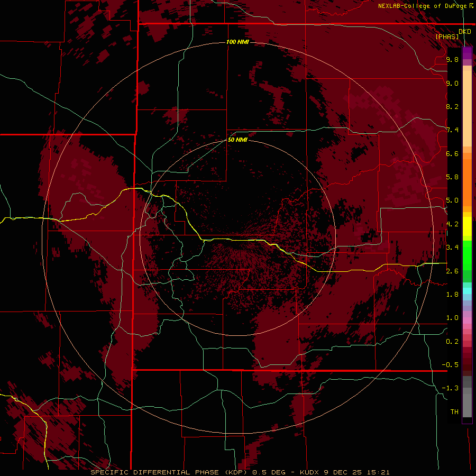Click the 2.6 value on the scale
This screenshot has height=476, width=476.
pyautogui.click(x=452, y=271)
